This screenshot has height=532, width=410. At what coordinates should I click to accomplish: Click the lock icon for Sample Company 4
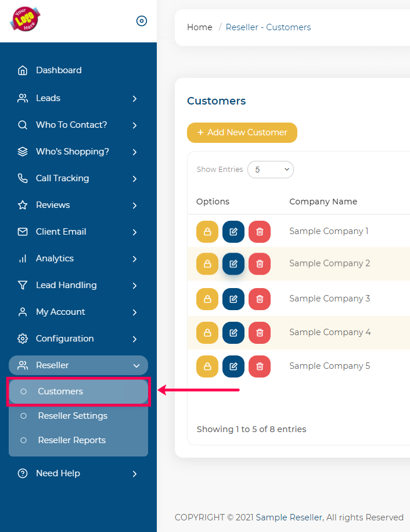[207, 333]
